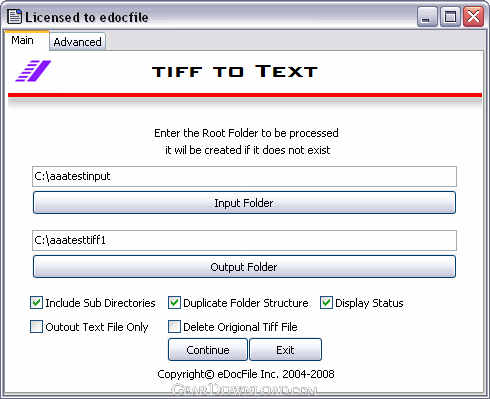The width and height of the screenshot is (490, 399).
Task: Toggle Include Sub Directories checkbox
Action: (x=36, y=303)
